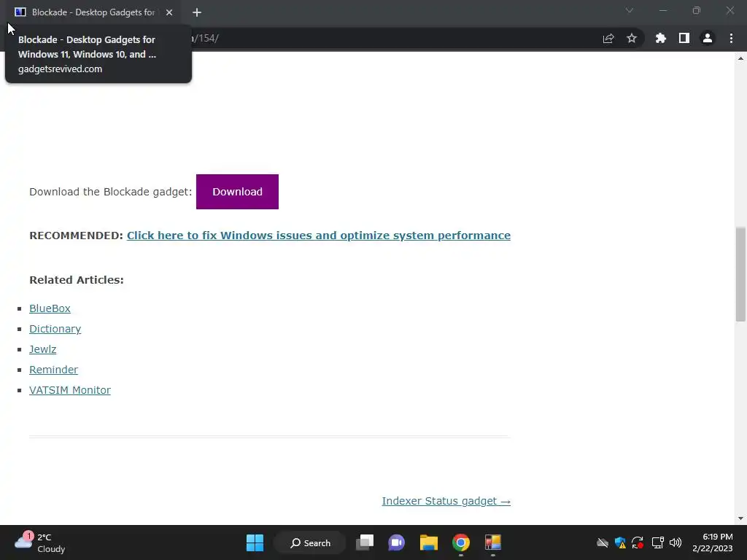Open the Reminder related article
The height and width of the screenshot is (560, 747).
(53, 370)
